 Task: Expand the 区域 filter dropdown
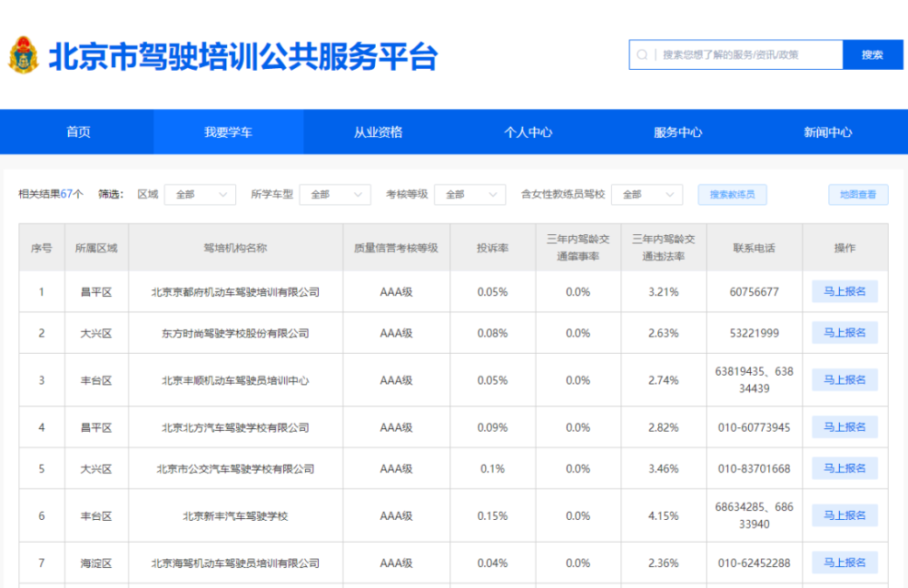point(200,194)
